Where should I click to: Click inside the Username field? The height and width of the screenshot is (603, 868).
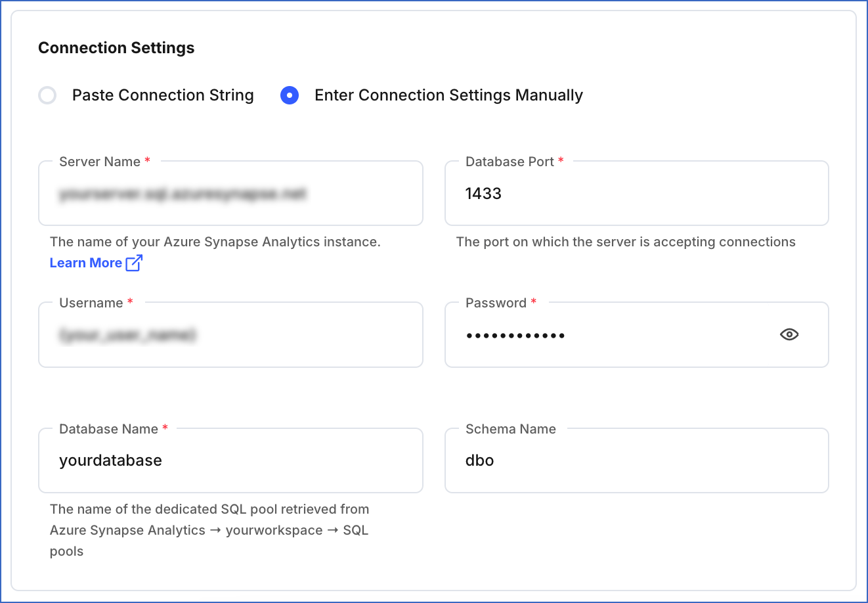(230, 335)
